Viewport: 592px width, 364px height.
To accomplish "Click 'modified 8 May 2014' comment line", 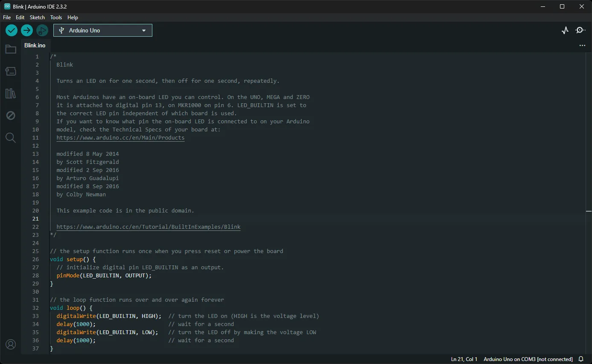I will click(x=87, y=154).
